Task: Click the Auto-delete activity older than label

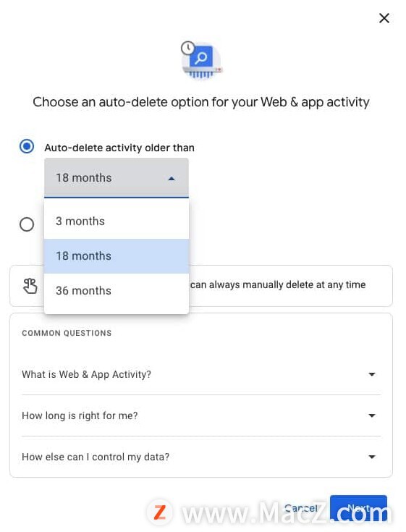Action: [x=119, y=148]
